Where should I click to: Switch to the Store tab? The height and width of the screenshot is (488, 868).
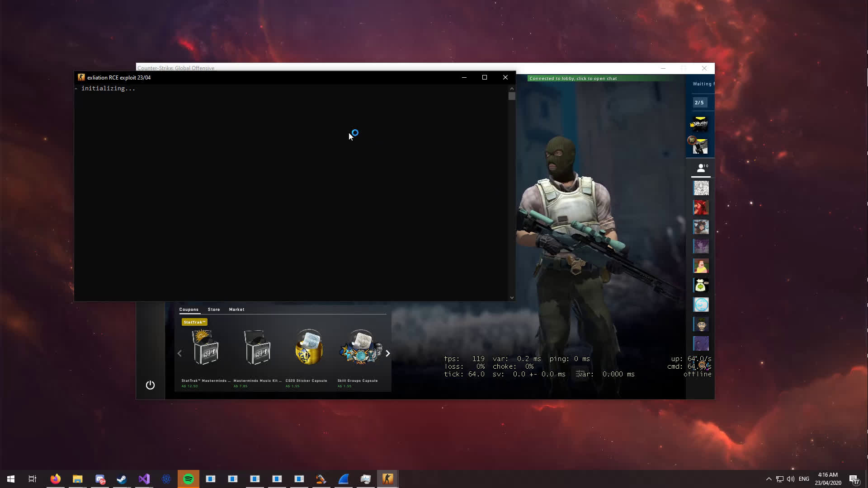click(x=214, y=309)
